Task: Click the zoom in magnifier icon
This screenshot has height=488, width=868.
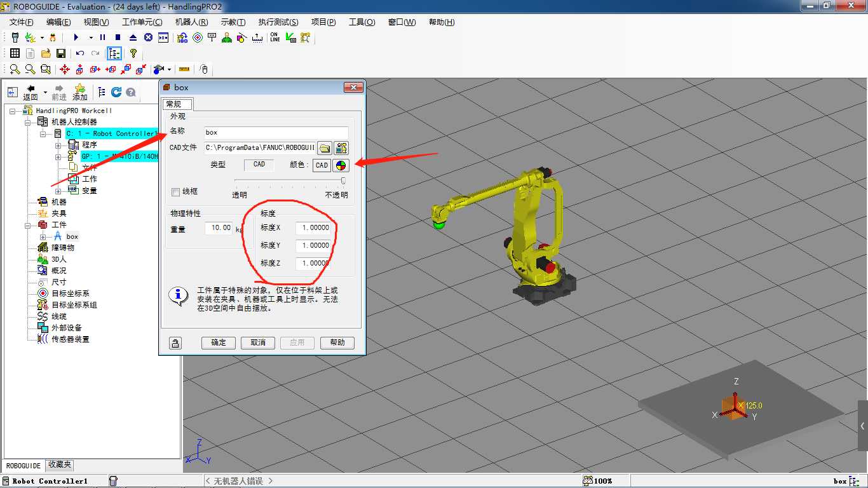Action: (x=15, y=69)
